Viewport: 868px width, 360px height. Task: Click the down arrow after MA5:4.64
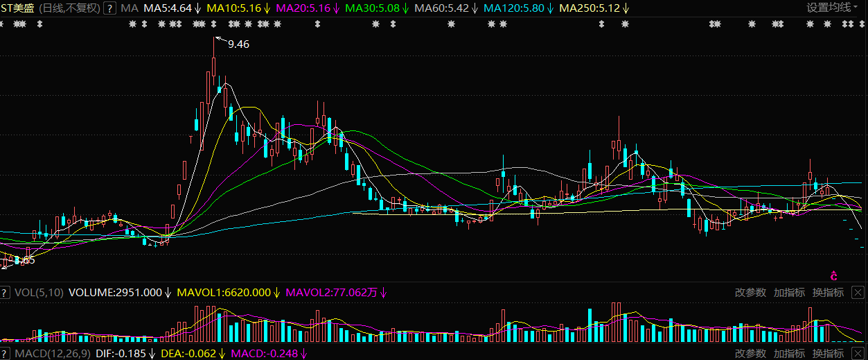[x=198, y=8]
